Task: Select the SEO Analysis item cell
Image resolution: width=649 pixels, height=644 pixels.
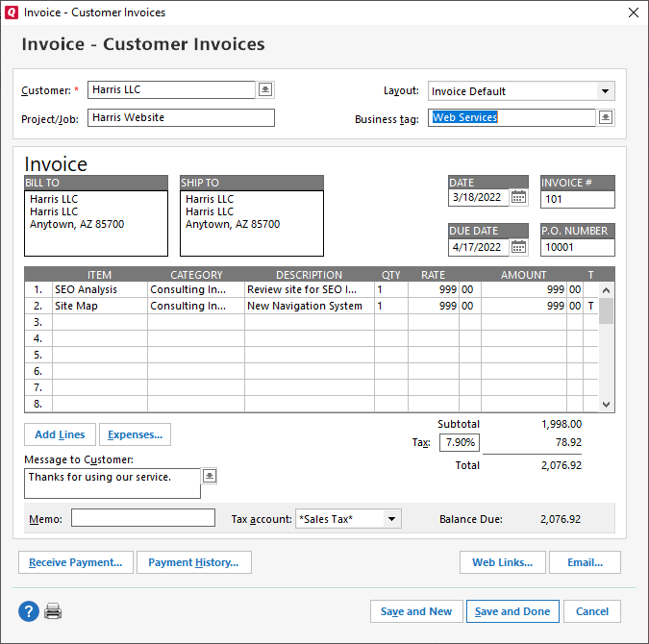Action: tap(100, 289)
